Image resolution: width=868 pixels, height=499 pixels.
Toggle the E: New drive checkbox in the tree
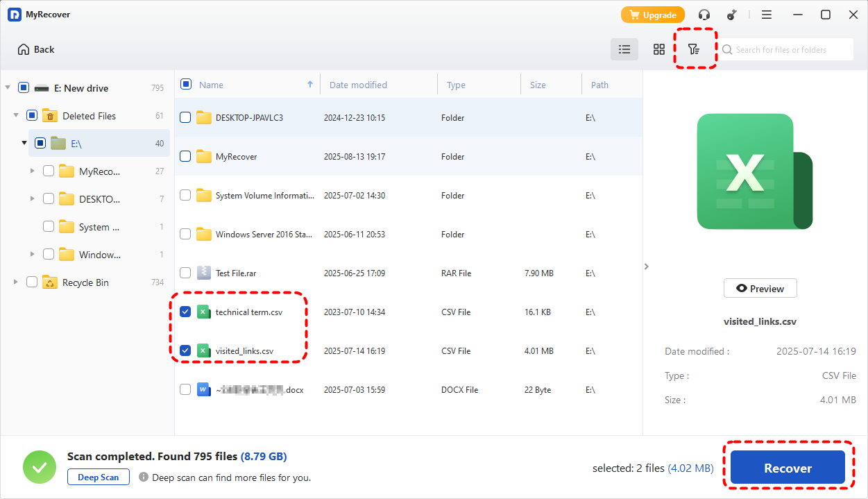24,87
